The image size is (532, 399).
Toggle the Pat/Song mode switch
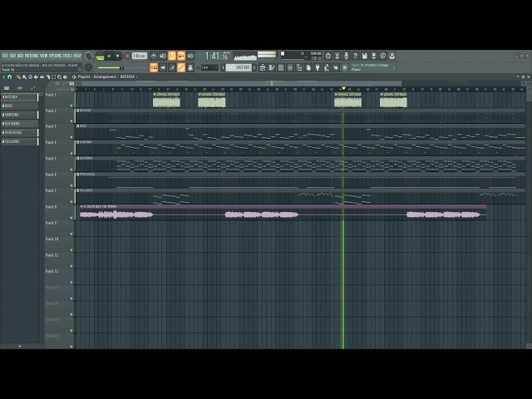pos(100,56)
